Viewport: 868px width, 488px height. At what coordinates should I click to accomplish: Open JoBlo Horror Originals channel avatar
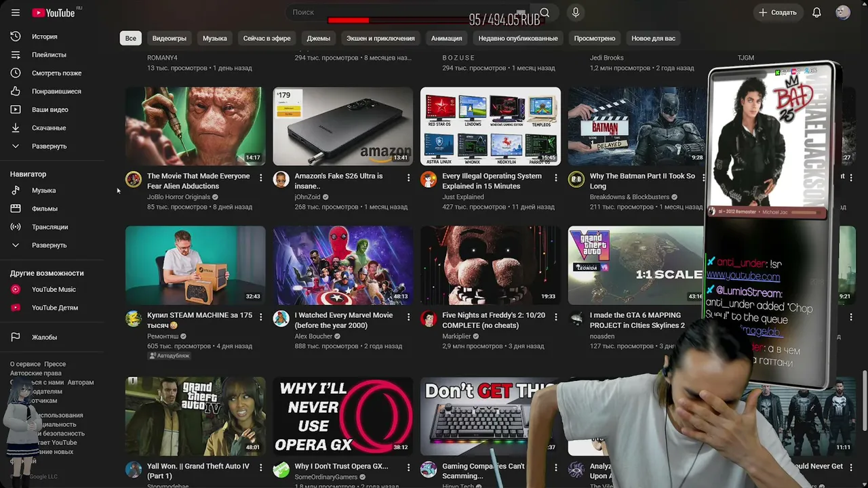coord(134,179)
